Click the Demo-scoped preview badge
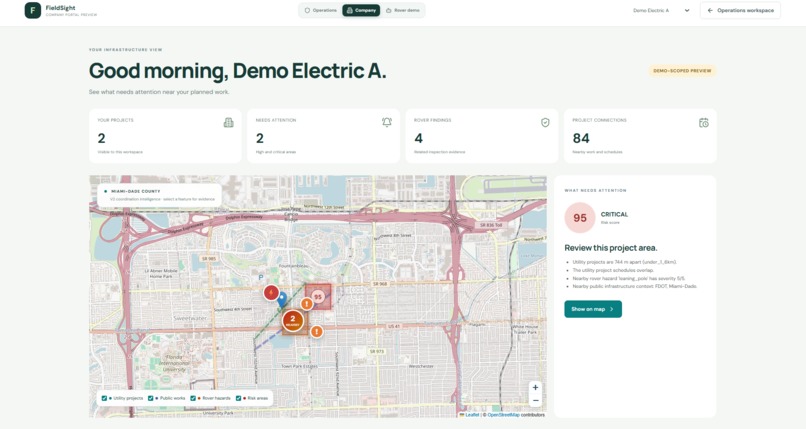This screenshot has width=806, height=429. 682,71
